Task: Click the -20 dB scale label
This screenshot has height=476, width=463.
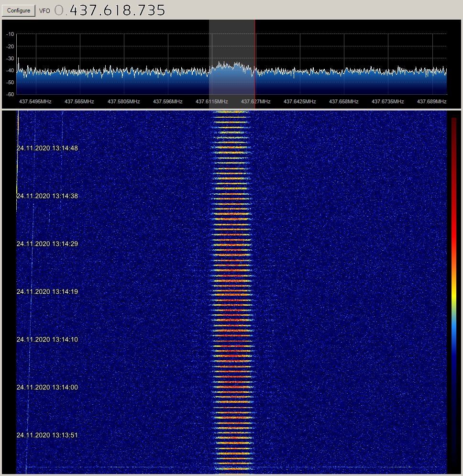Action: click(10, 46)
